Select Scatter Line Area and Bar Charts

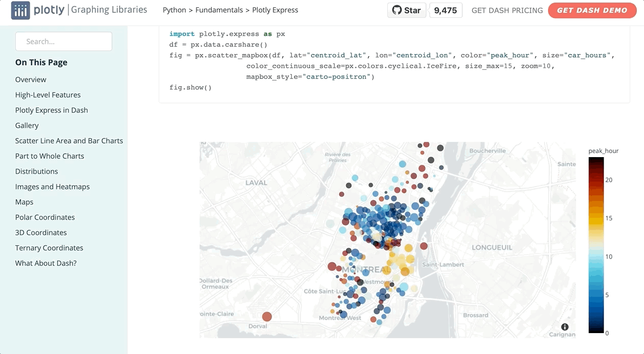pyautogui.click(x=69, y=141)
